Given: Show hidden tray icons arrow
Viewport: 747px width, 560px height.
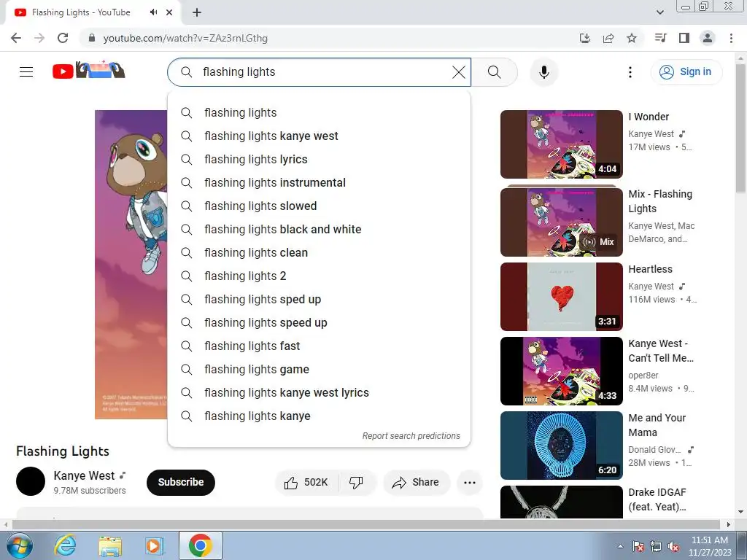Looking at the screenshot, I should coord(620,546).
